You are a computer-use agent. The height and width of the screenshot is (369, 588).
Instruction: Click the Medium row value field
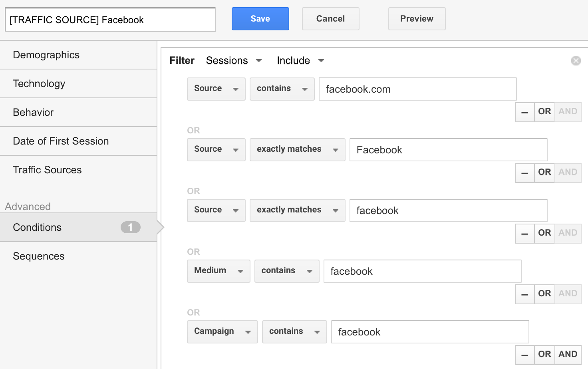pos(423,271)
